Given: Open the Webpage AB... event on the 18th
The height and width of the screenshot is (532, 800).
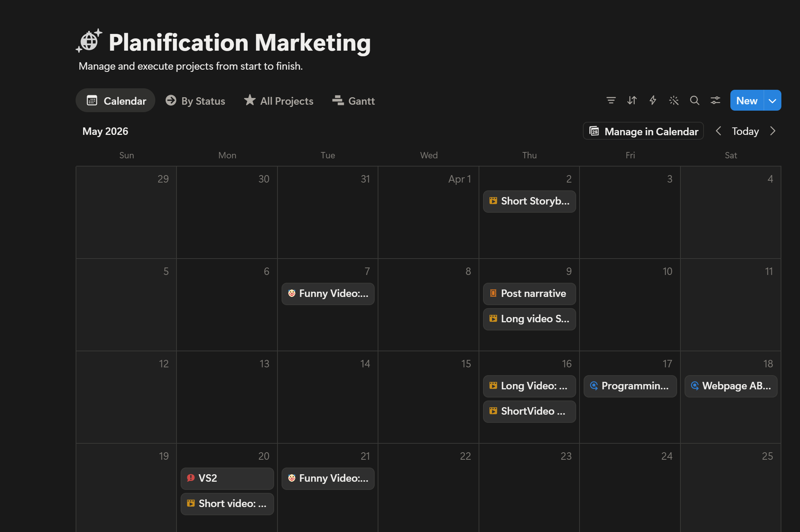Looking at the screenshot, I should 731,386.
